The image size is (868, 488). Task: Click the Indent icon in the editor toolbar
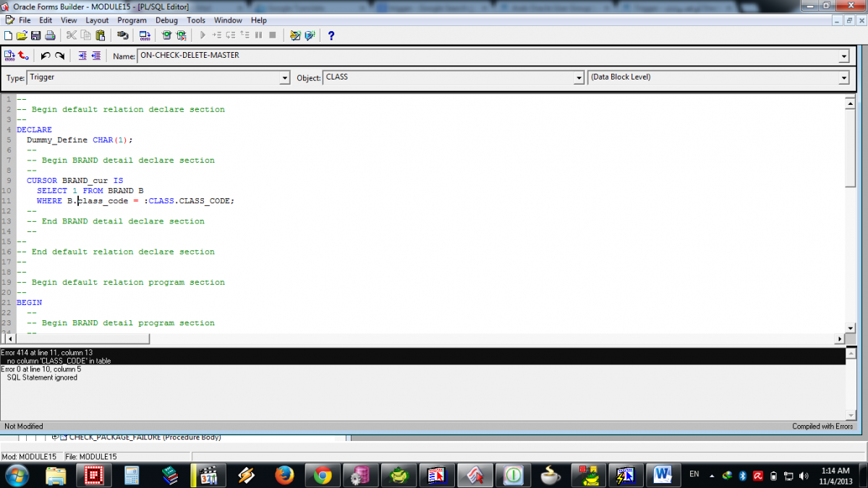pyautogui.click(x=82, y=56)
